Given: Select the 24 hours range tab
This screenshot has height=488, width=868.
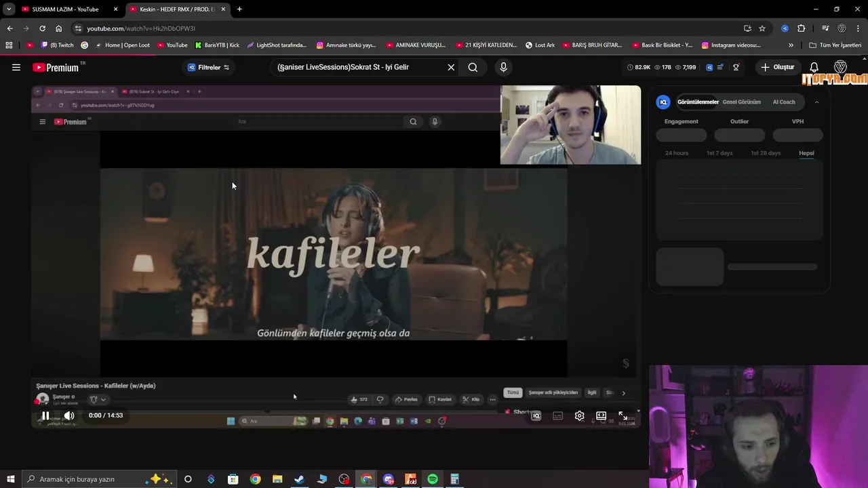Looking at the screenshot, I should 676,153.
